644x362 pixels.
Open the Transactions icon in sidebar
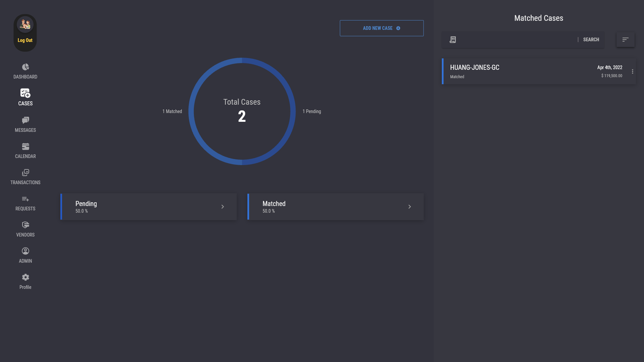[x=25, y=172]
